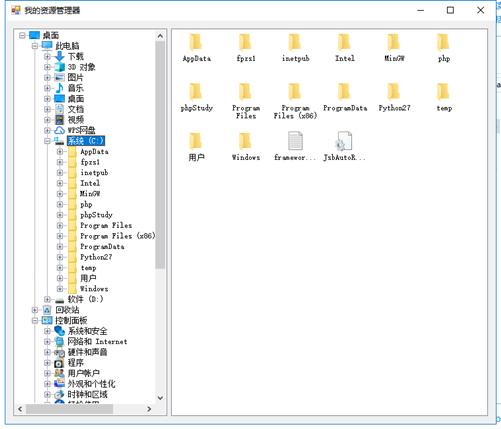Collapse the 系统 (C:) drive node

[47, 141]
